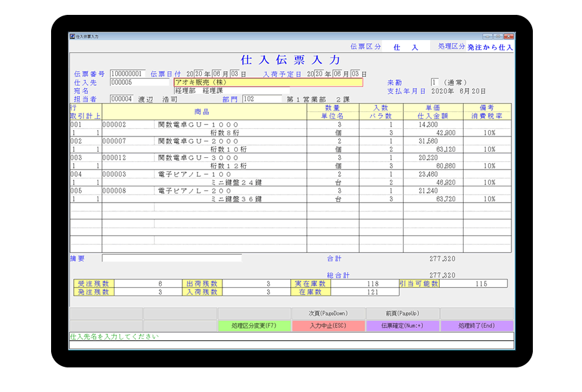Click the empty 摘要 text field

171,258
